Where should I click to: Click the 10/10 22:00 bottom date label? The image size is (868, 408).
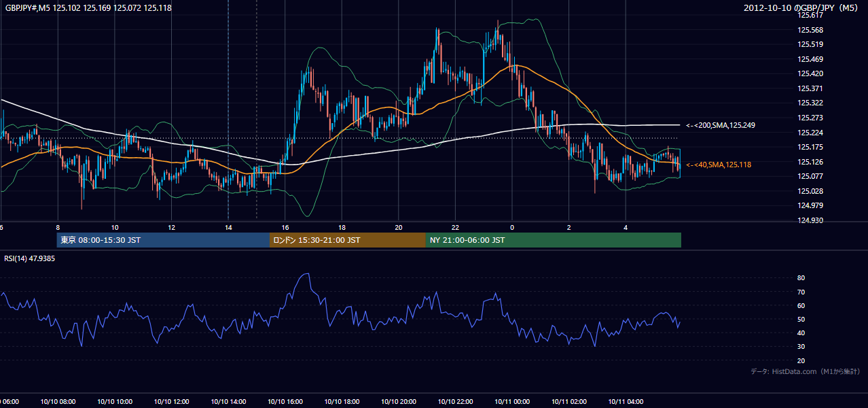pos(455,402)
